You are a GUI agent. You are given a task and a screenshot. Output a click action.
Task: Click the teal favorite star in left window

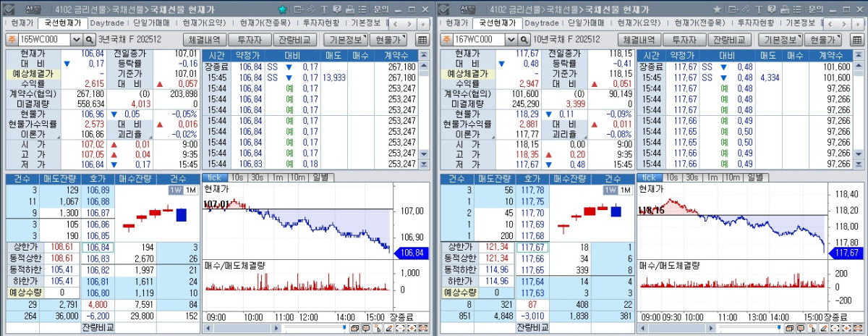pyautogui.click(x=282, y=9)
